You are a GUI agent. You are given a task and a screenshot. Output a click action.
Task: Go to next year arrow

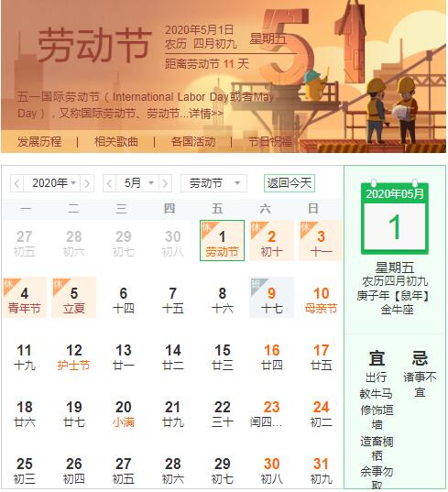[x=87, y=183]
